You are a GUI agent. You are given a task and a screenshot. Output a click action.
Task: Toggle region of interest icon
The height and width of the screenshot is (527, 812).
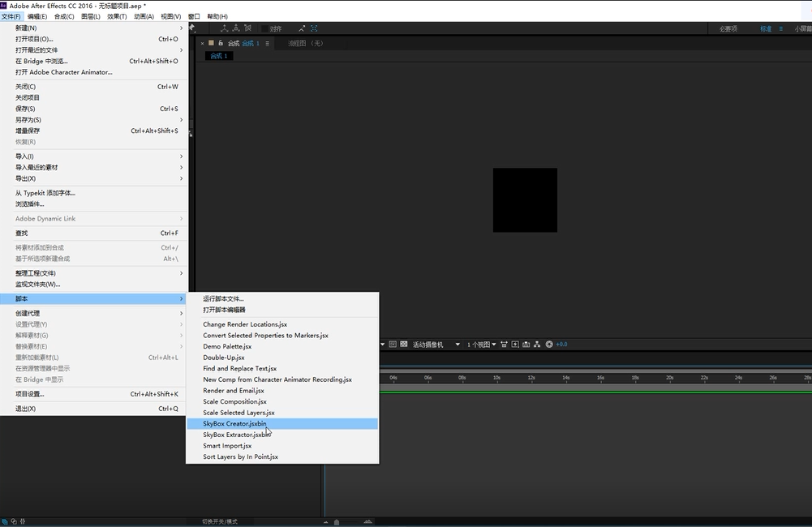pos(393,345)
